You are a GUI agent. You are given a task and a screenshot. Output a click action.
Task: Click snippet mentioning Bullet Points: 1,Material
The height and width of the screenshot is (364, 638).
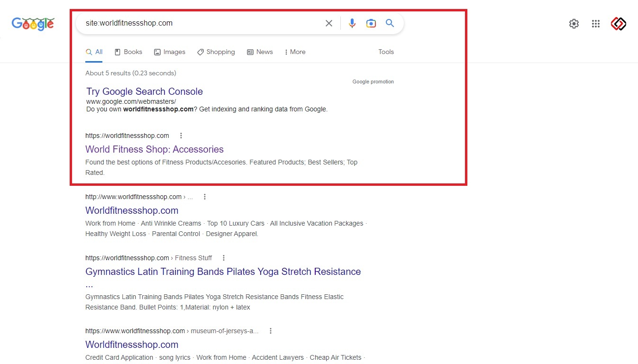[x=215, y=302]
